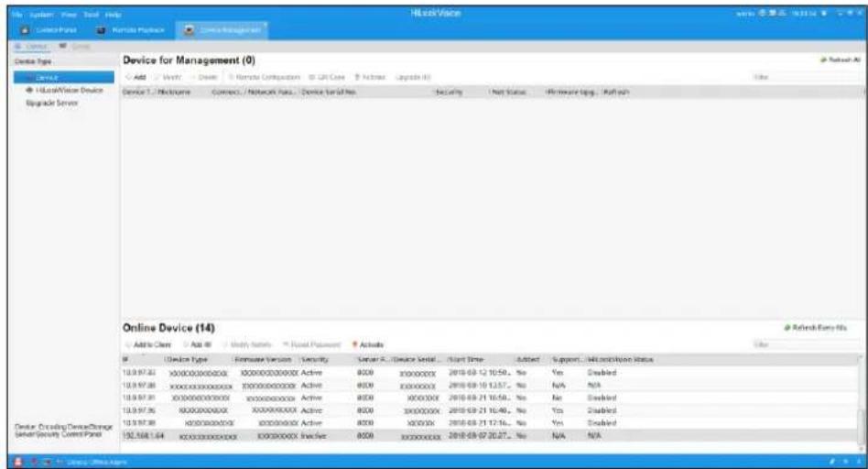Select the Device sub-tab
Screen dimensions: 868x469
[31, 47]
